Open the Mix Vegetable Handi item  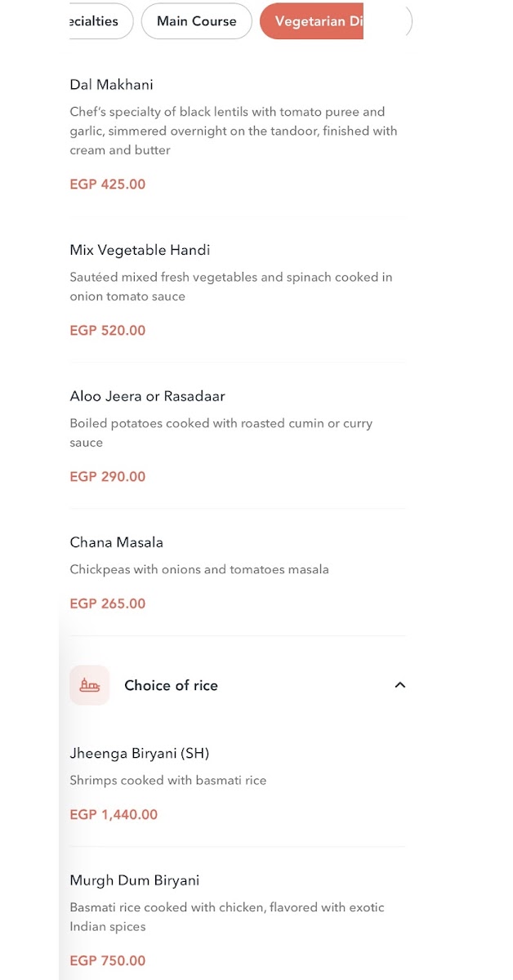[x=238, y=290]
